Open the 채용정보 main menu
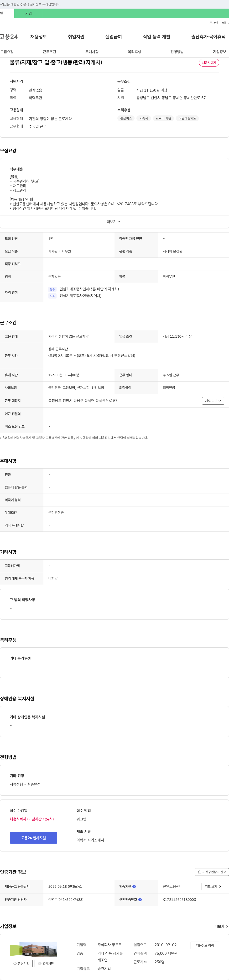The image size is (229, 980). point(38,36)
